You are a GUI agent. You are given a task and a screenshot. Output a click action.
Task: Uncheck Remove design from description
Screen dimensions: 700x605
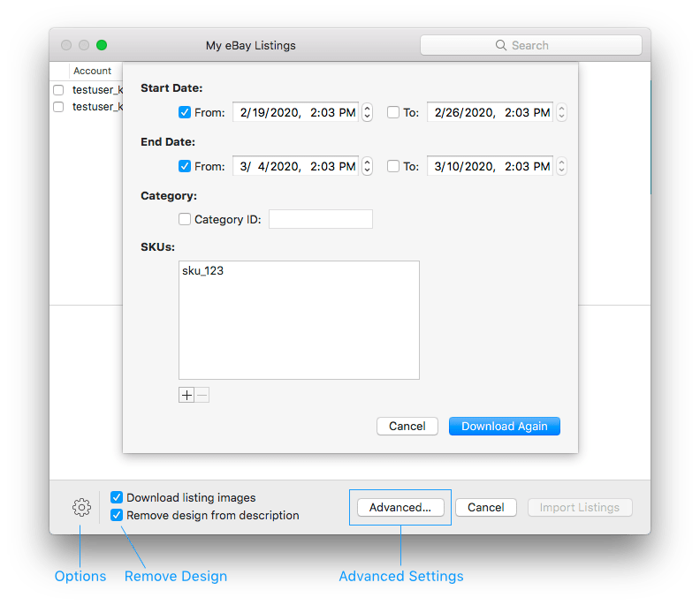click(x=117, y=515)
